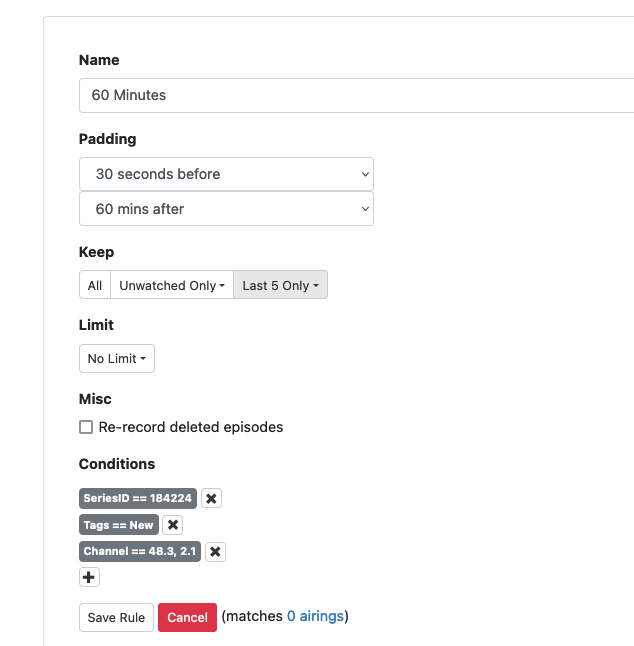The image size is (634, 646).
Task: Open the No Limit dropdown
Action: pos(116,359)
